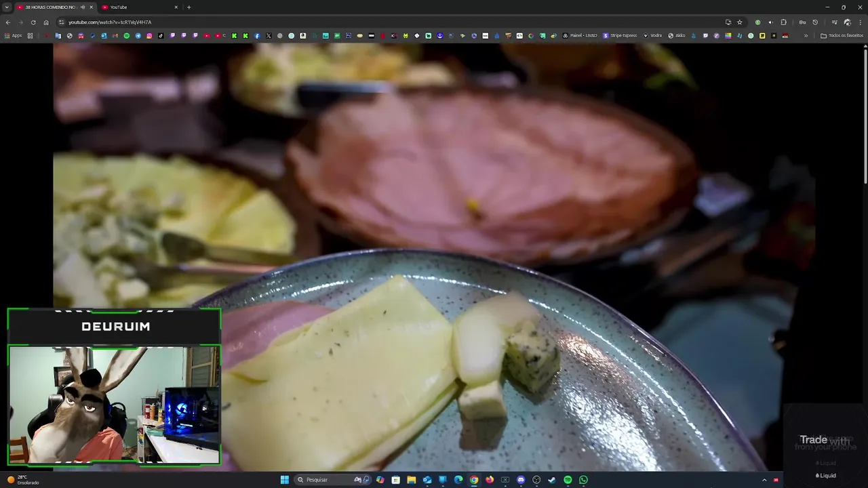Open media controls in the toolbar
868x488 pixels.
(x=835, y=22)
